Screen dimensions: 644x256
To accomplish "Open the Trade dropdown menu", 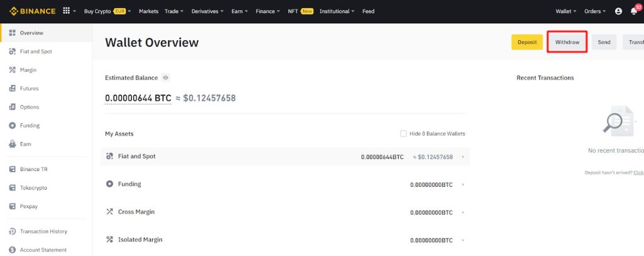I will tap(174, 11).
